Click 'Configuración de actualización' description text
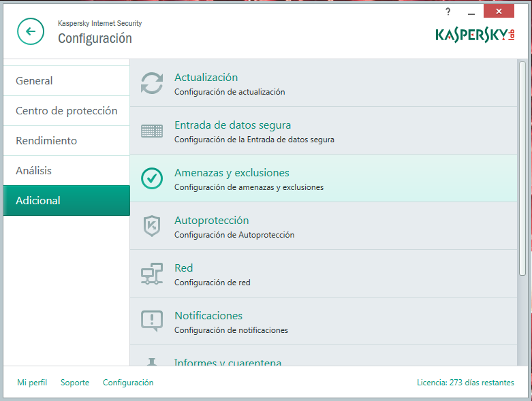 point(230,92)
